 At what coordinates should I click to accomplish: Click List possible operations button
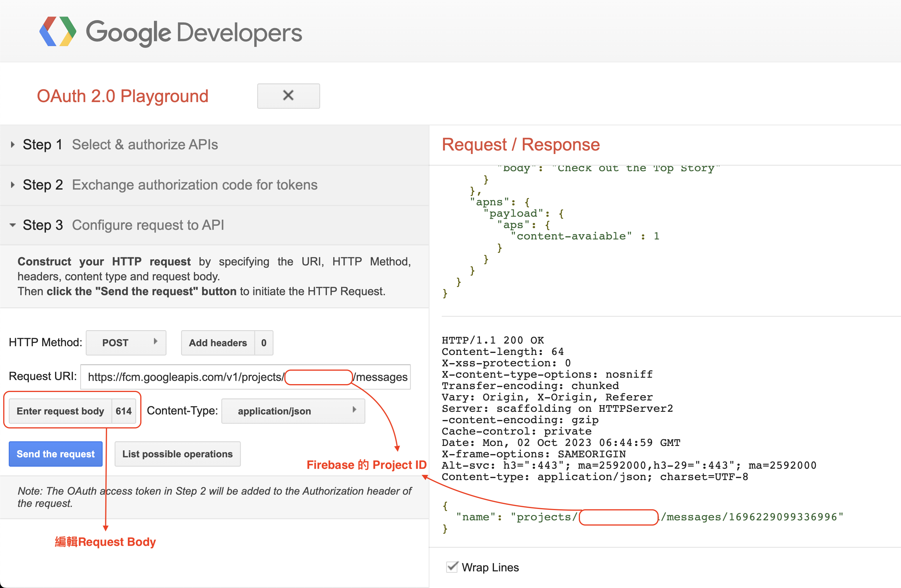click(177, 454)
